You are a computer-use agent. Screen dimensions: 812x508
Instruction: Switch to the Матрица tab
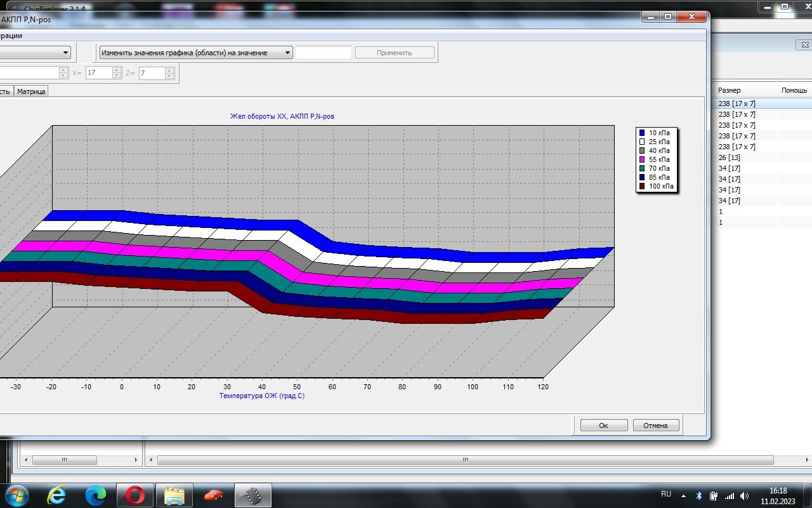(31, 91)
